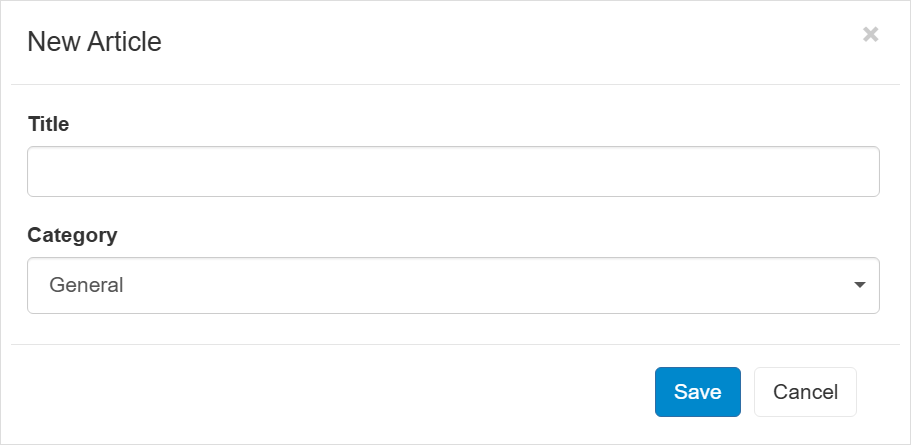Expand the category selector showing General
This screenshot has width=911, height=445.
point(453,285)
